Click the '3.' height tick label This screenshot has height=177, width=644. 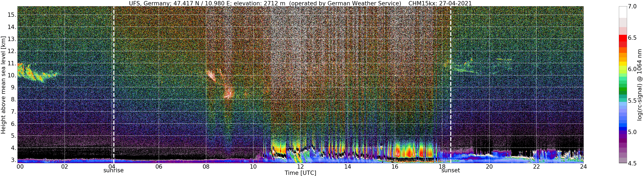point(14,160)
